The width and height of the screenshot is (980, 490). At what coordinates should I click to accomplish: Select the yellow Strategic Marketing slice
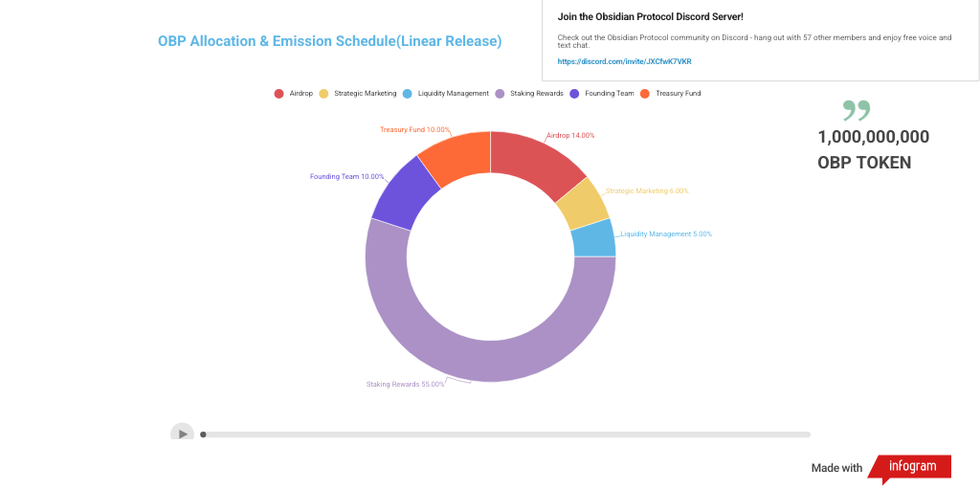coord(583,205)
